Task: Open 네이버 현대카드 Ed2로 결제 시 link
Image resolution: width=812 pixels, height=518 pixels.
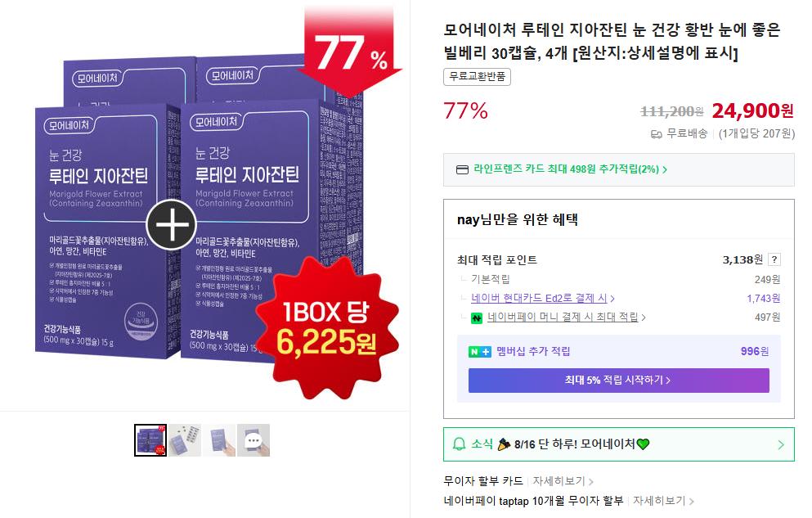Action: click(x=539, y=299)
